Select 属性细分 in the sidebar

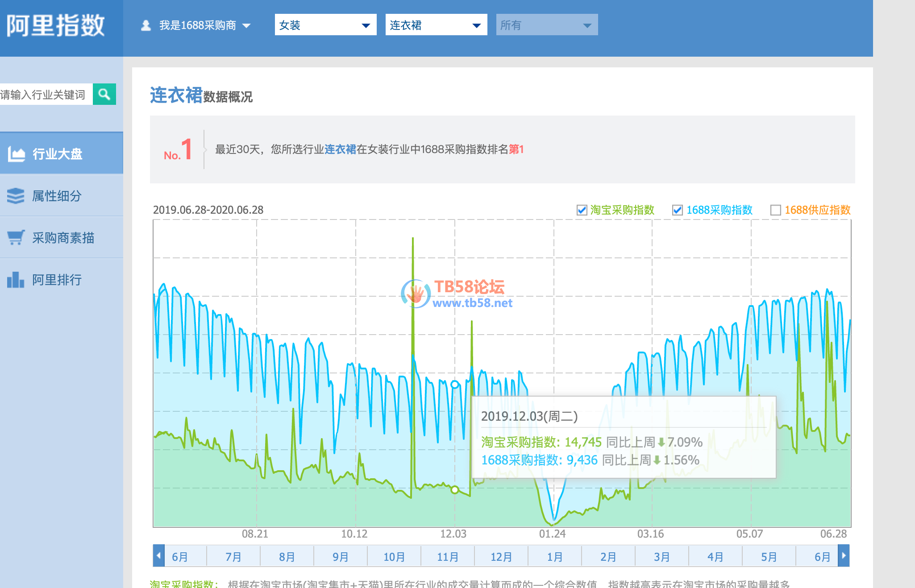(x=62, y=196)
